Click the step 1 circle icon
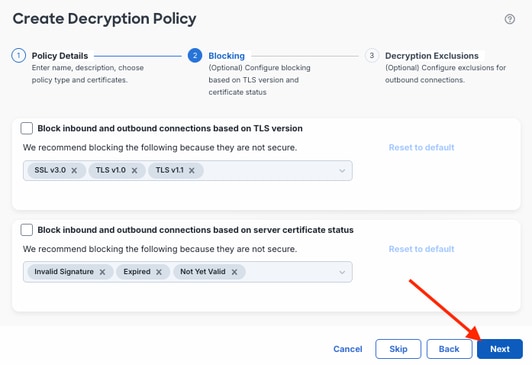The height and width of the screenshot is (365, 532). (18, 55)
